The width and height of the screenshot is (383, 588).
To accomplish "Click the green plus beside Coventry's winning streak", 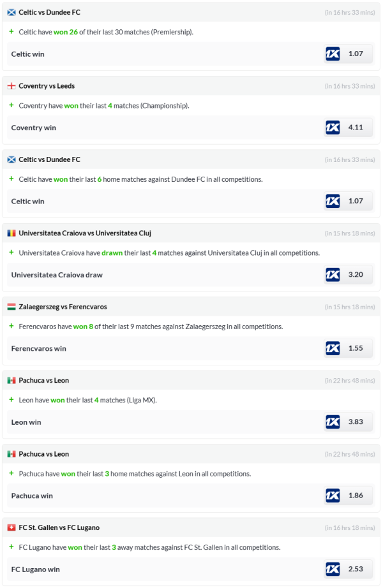I will pos(11,105).
